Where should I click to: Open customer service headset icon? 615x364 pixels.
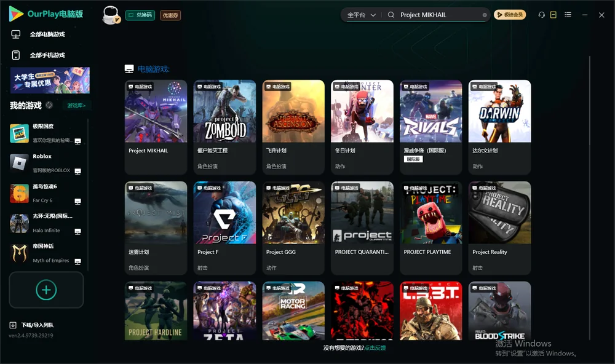pos(541,15)
